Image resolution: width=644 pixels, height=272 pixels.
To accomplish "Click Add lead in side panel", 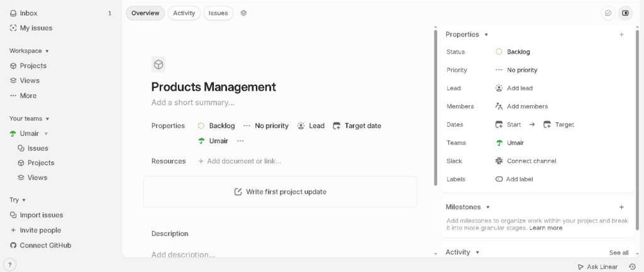I will (x=514, y=88).
